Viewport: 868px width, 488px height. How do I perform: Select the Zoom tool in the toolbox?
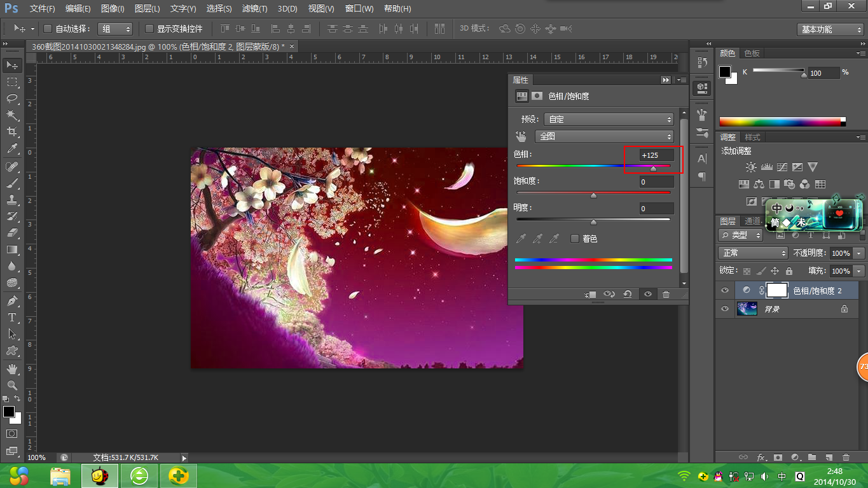coord(12,385)
